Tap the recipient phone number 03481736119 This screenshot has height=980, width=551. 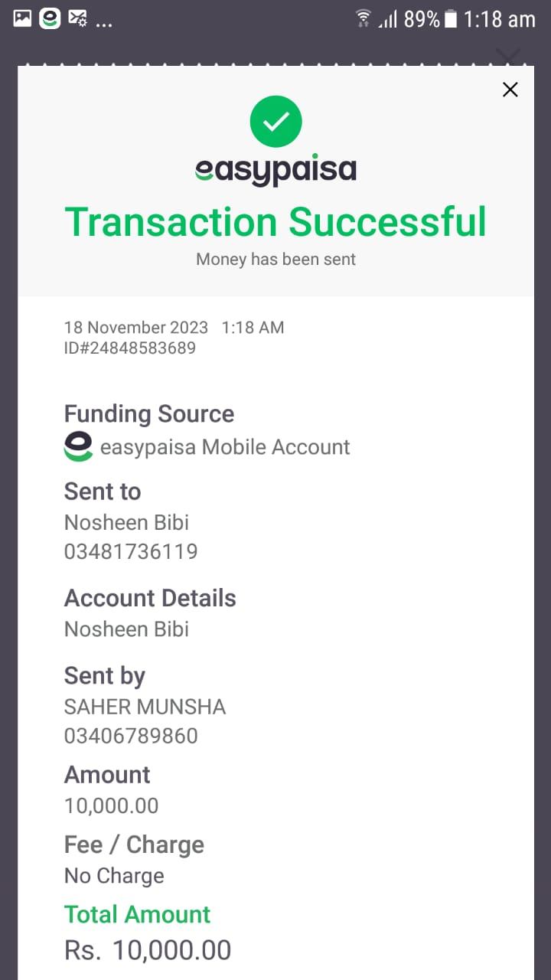pyautogui.click(x=131, y=551)
